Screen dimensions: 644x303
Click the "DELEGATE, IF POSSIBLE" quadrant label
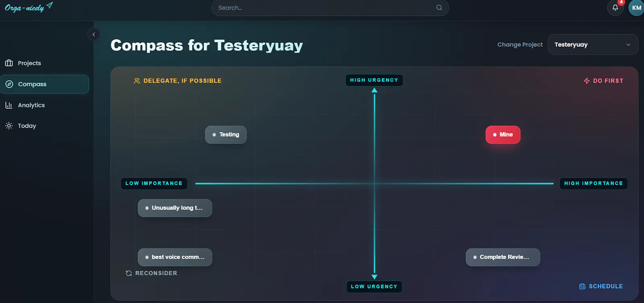[x=182, y=81]
